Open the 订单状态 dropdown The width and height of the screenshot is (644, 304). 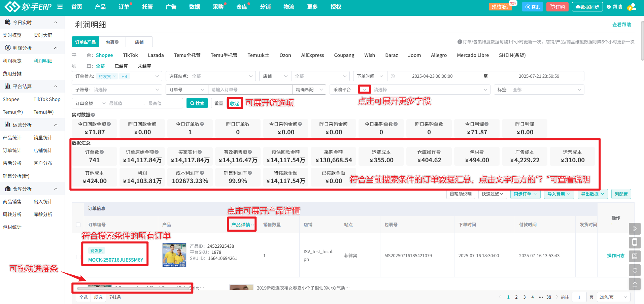pyautogui.click(x=117, y=76)
